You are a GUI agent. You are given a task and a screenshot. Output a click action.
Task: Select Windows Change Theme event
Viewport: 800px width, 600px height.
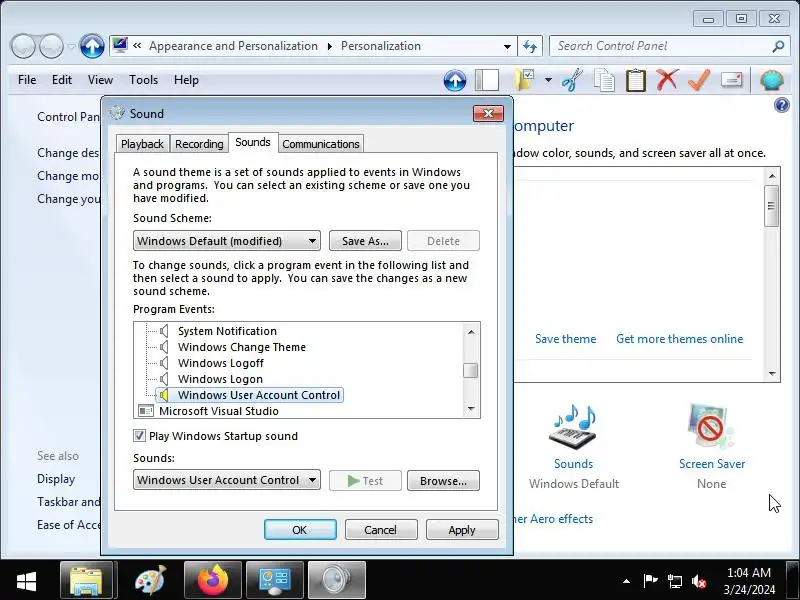(x=242, y=347)
